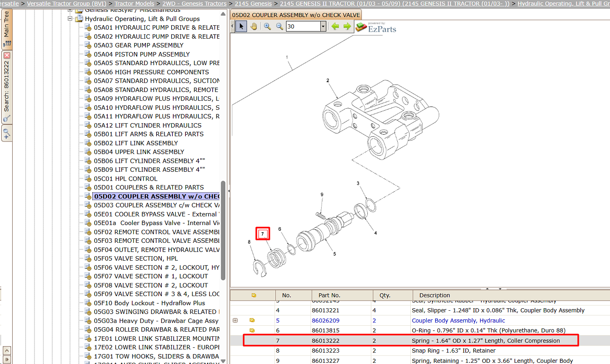
Task: Select 05G03a Heavy Duty - Drawbar Cage Assy
Action: pos(156,321)
